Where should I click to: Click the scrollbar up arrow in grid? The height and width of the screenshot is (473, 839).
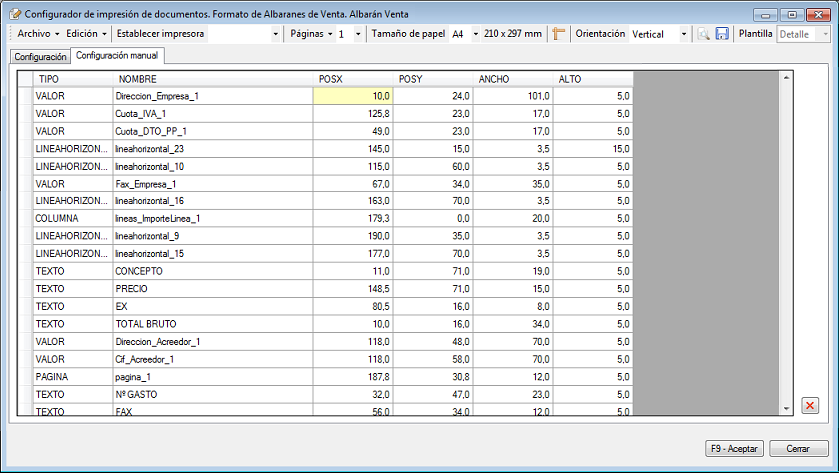[x=786, y=78]
